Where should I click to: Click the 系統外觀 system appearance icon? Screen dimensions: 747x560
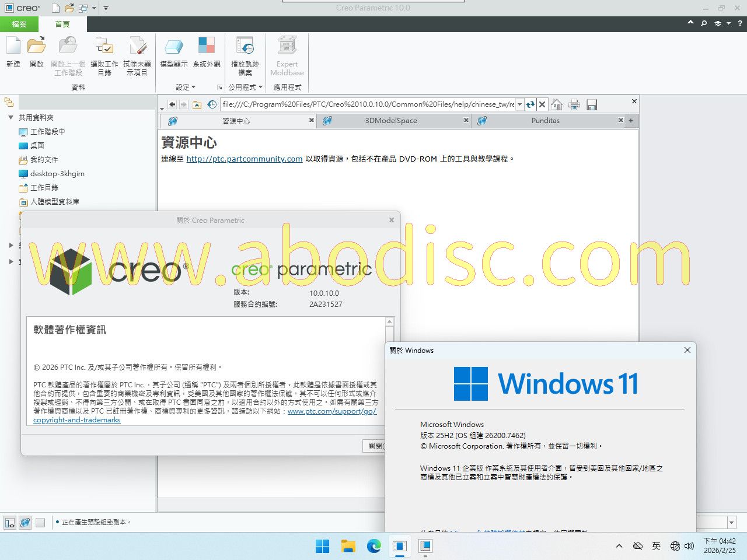coord(207,47)
